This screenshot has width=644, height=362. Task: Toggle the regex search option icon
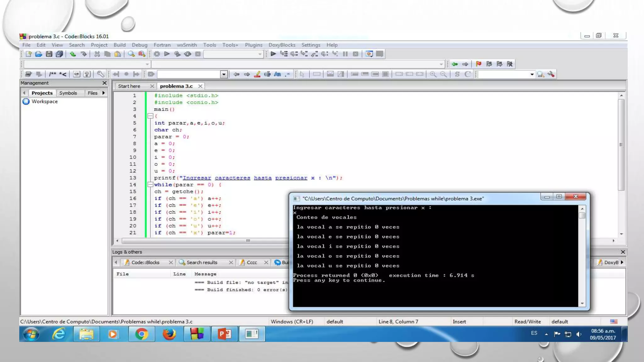coord(287,74)
